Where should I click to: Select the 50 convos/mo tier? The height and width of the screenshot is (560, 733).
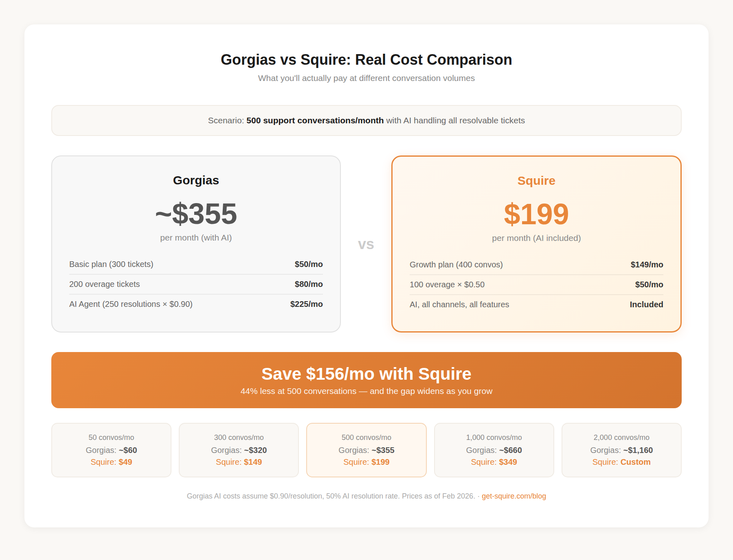tap(111, 450)
